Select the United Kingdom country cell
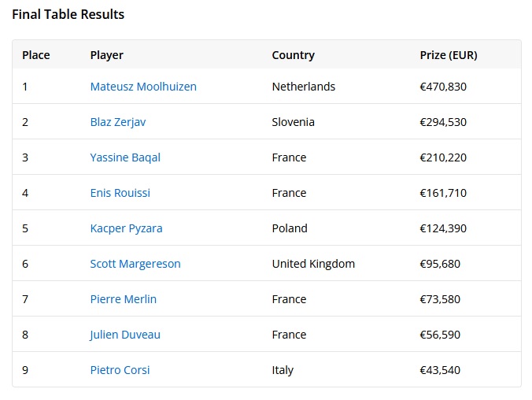The height and width of the screenshot is (400, 532). tap(313, 264)
